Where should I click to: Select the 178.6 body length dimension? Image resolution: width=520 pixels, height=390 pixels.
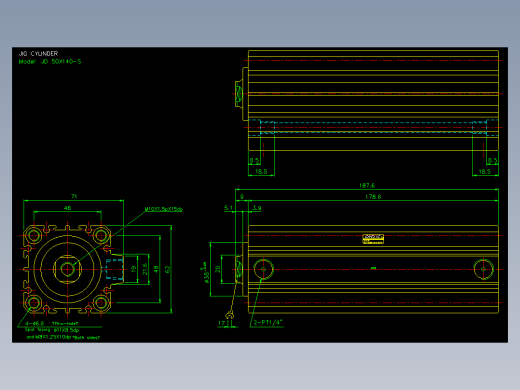pos(373,197)
